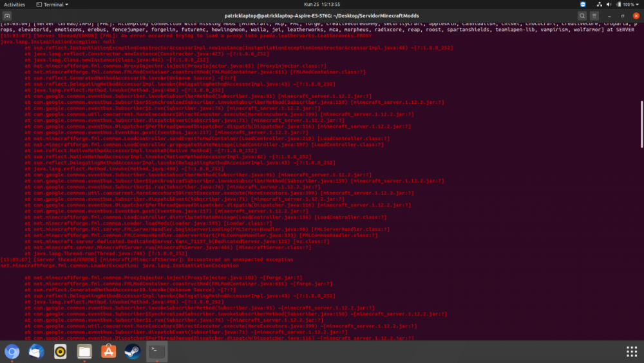Show Applications grid at dock right end
Screen dimensions: 644x363
point(632,351)
